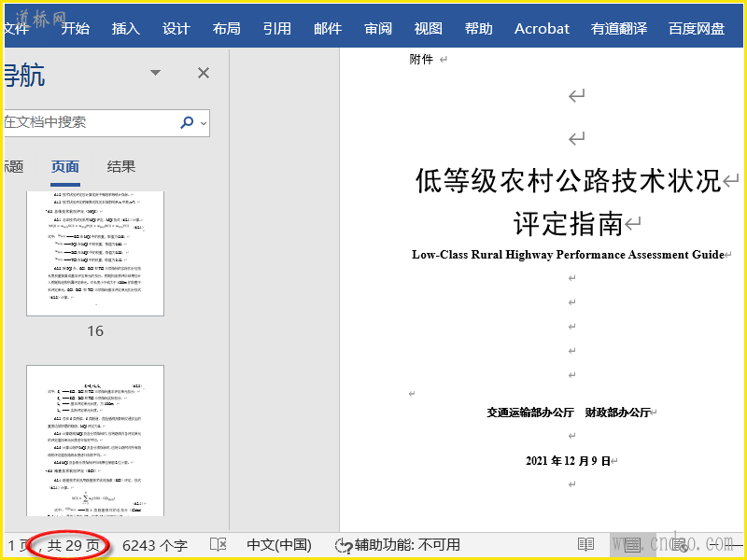Image resolution: width=747 pixels, height=560 pixels.
Task: Click the proofing book icon in status bar
Action: 218,544
